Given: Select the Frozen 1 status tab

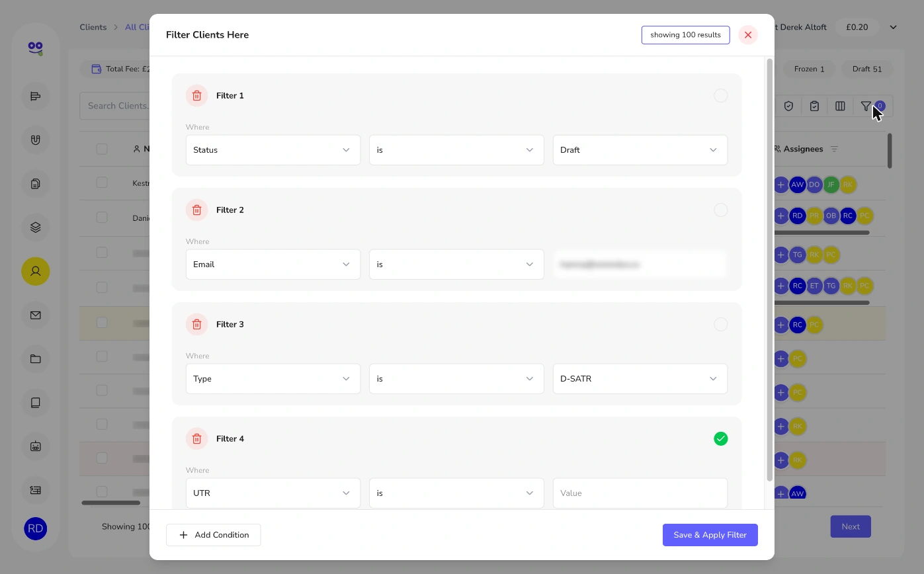Looking at the screenshot, I should pyautogui.click(x=809, y=69).
